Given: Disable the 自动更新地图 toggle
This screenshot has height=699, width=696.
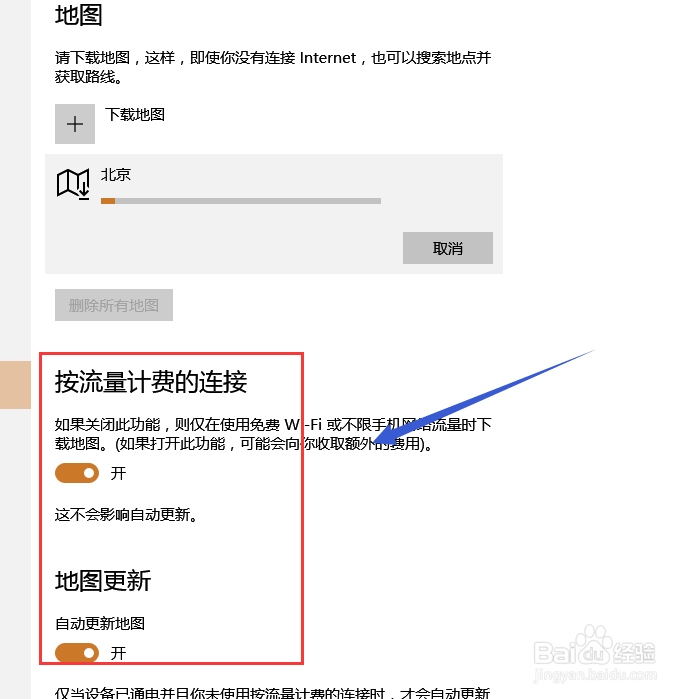Looking at the screenshot, I should point(77,653).
